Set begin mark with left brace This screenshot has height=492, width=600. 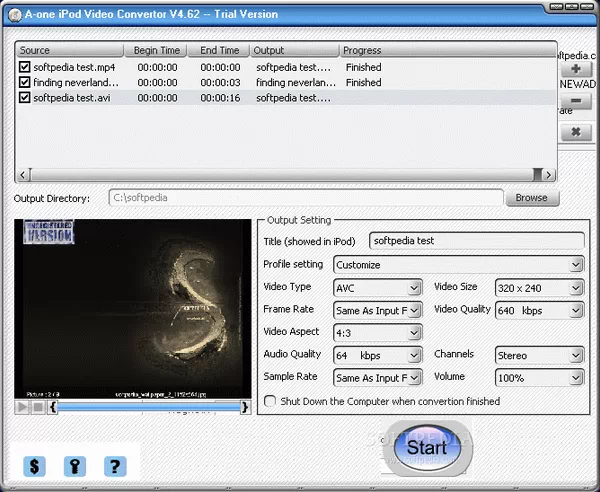coord(53,407)
